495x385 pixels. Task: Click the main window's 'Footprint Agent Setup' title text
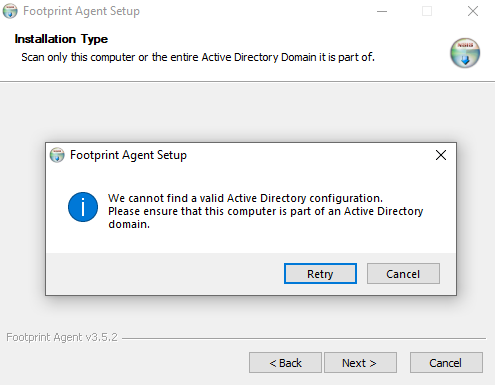coord(81,11)
